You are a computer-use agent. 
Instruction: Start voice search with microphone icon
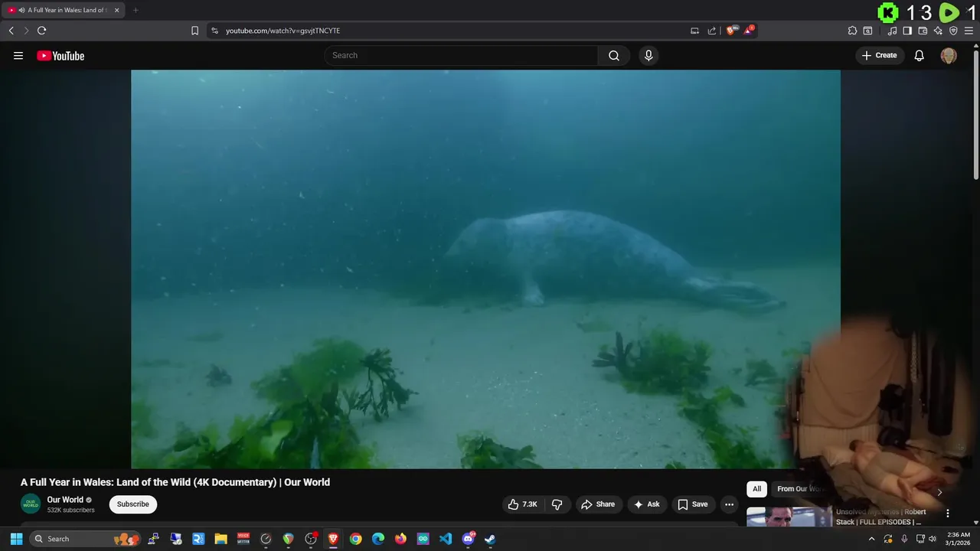coord(648,55)
